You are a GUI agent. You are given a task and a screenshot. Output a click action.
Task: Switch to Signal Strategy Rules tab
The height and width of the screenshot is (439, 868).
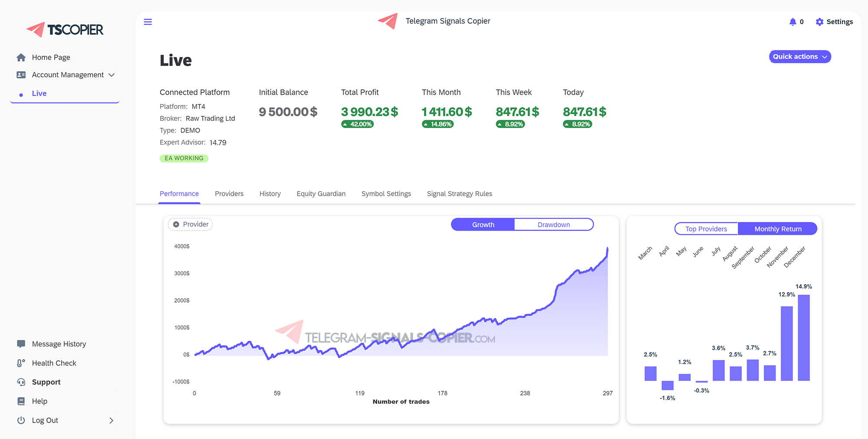coord(459,194)
